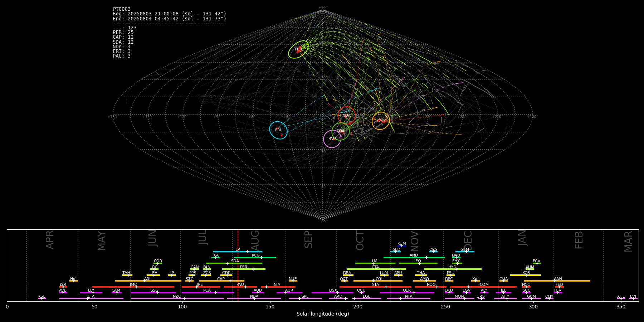The height and width of the screenshot is (322, 644).
Task: Click the ERI radiant circle on the sky map
Action: 278,130
